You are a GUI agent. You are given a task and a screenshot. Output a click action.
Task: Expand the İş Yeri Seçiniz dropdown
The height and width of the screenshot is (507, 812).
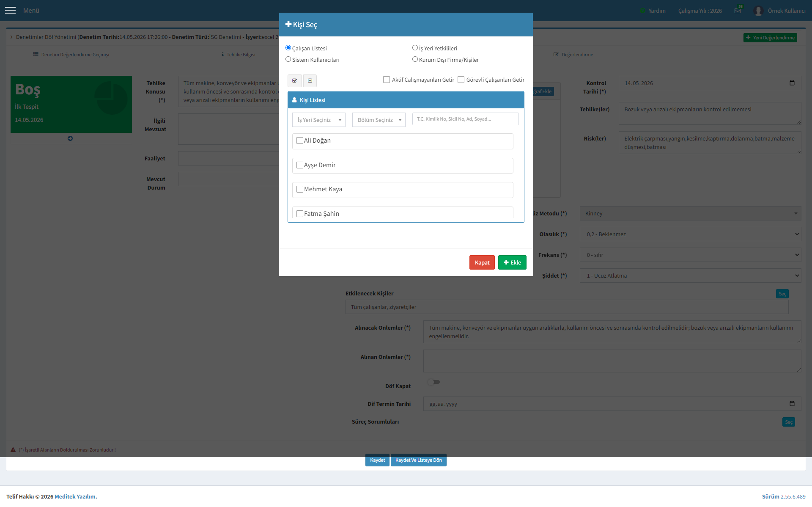319,120
